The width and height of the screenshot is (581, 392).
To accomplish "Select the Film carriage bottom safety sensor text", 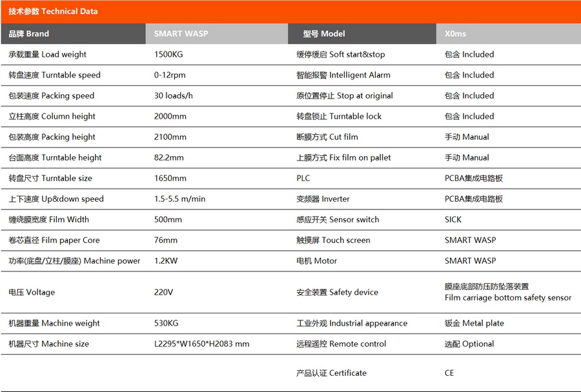I will pyautogui.click(x=507, y=298).
